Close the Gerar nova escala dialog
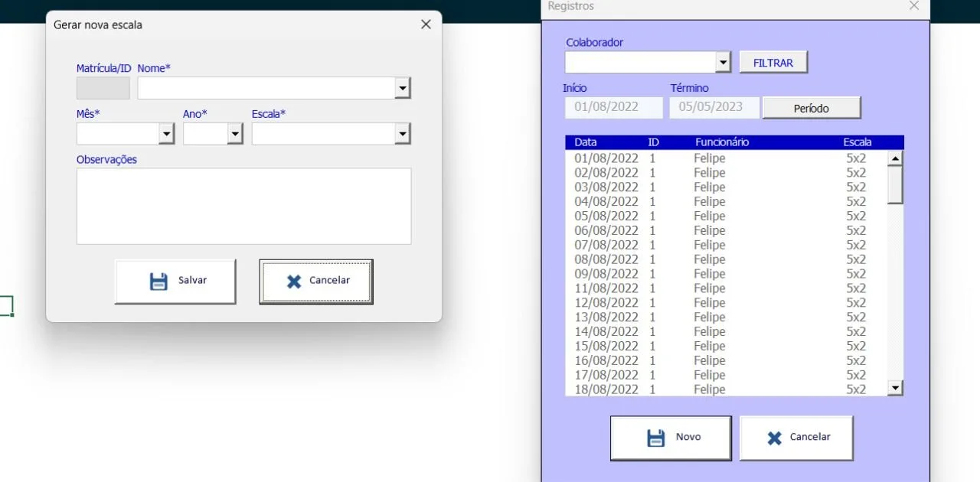Image resolution: width=980 pixels, height=482 pixels. point(426,24)
